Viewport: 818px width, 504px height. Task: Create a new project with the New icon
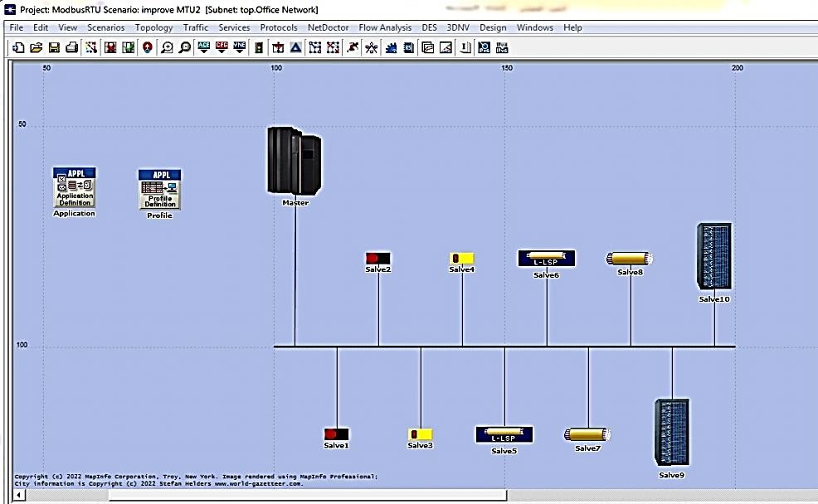[x=18, y=47]
